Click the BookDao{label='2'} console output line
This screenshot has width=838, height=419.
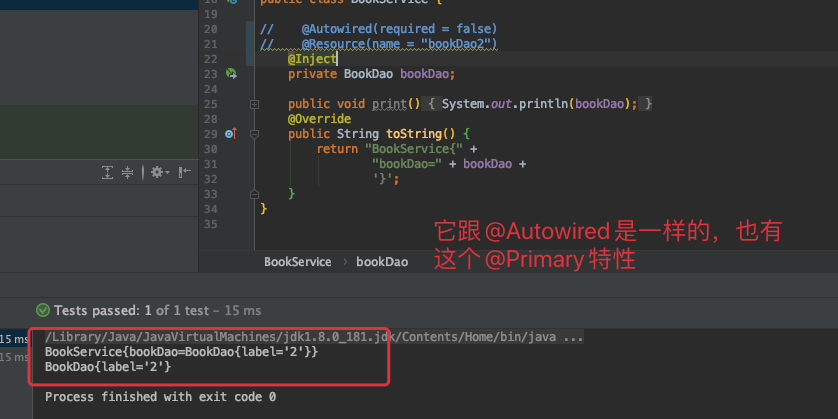(x=108, y=367)
